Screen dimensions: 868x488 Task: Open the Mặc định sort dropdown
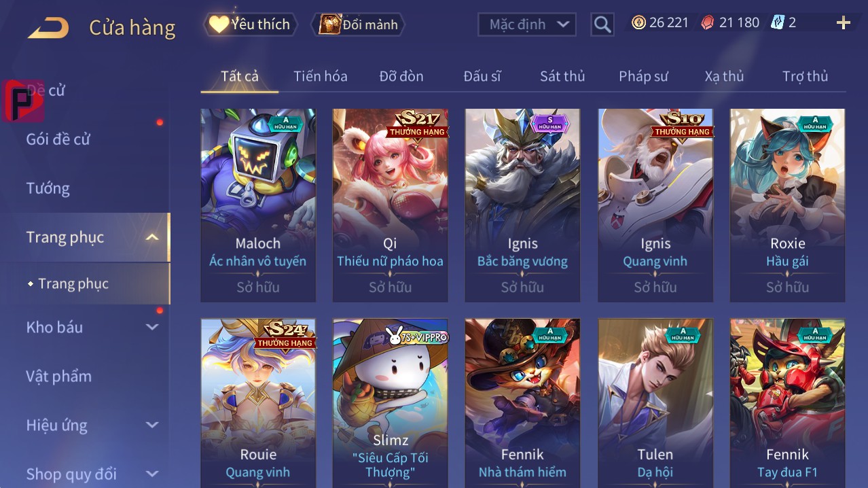(x=527, y=24)
